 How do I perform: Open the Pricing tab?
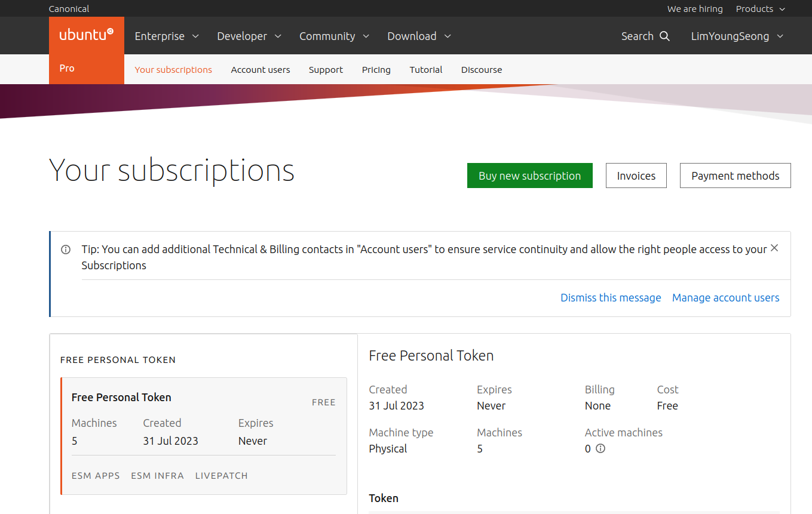tap(376, 70)
